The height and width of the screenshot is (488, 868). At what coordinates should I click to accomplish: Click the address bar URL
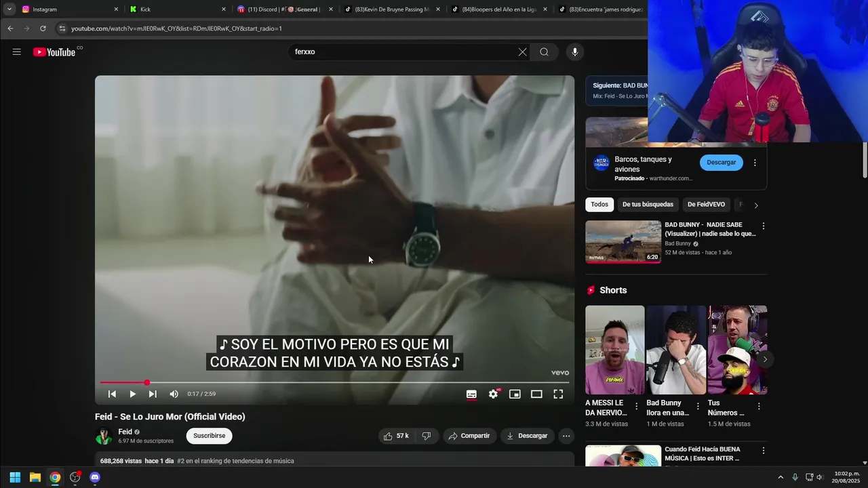point(176,28)
